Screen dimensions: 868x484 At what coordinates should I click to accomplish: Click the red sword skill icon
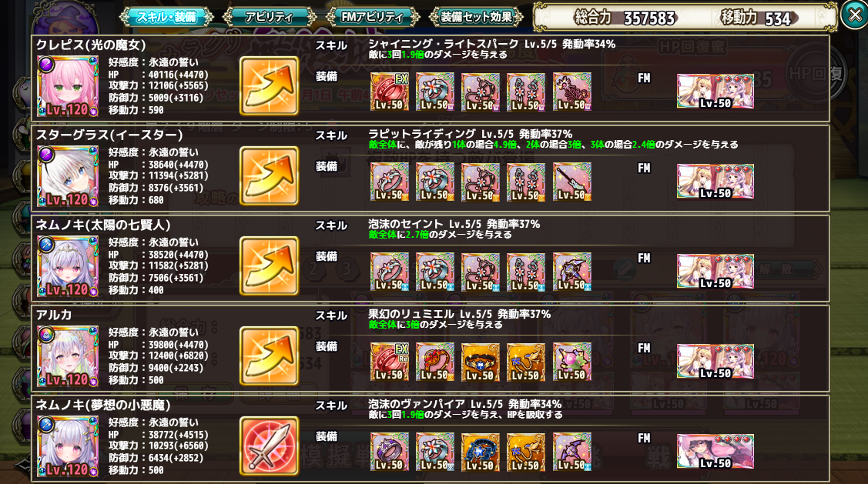(269, 446)
